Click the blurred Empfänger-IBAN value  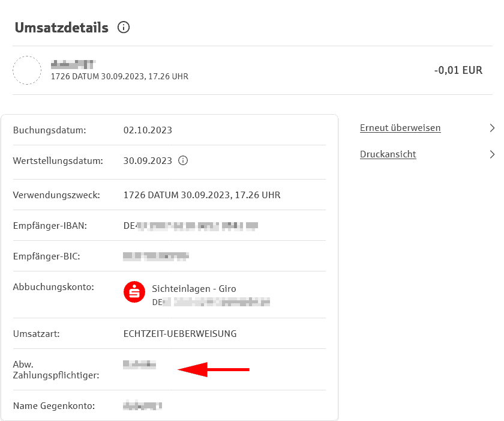pos(190,226)
